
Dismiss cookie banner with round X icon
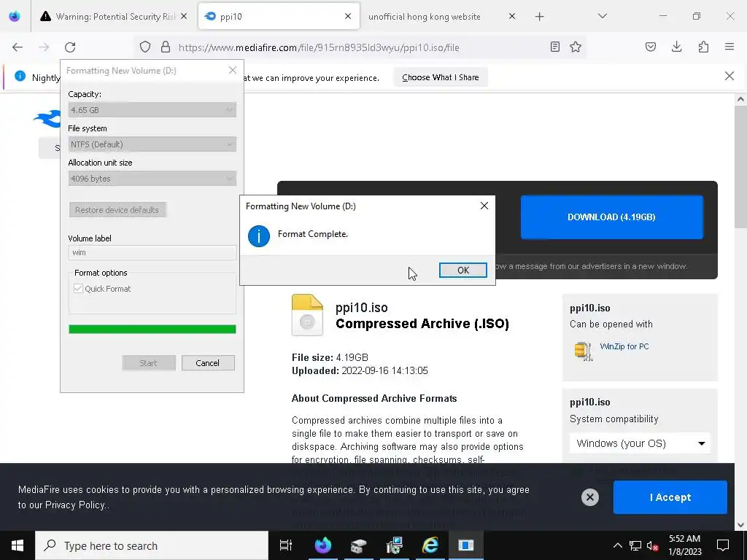589,497
